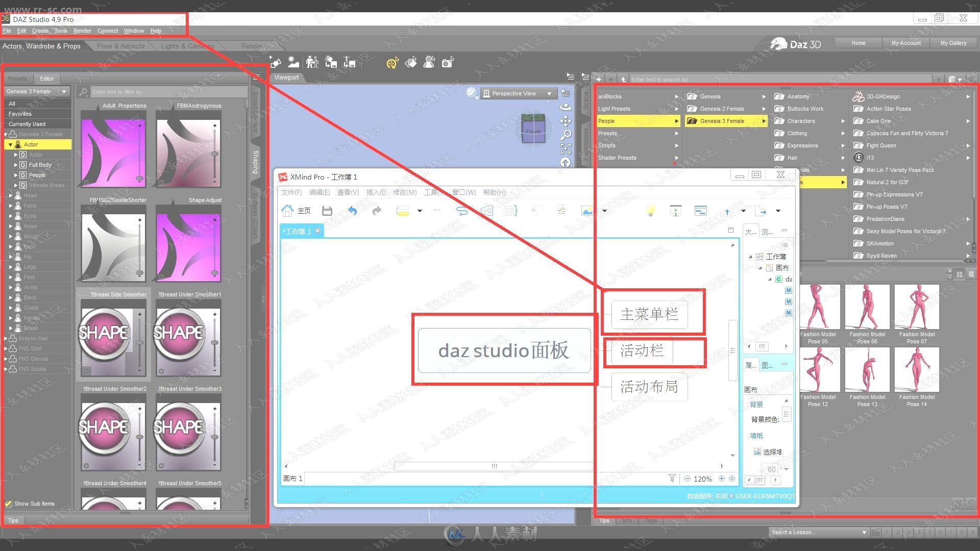Screen dimensions: 980x551
Task: Open the draw style sphere menu
Action: pyautogui.click(x=472, y=93)
